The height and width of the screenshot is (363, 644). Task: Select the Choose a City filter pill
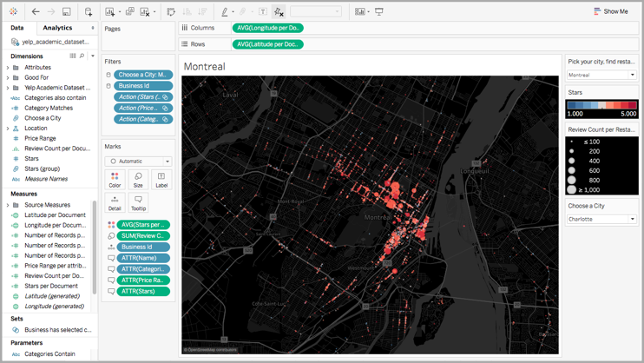pos(143,75)
